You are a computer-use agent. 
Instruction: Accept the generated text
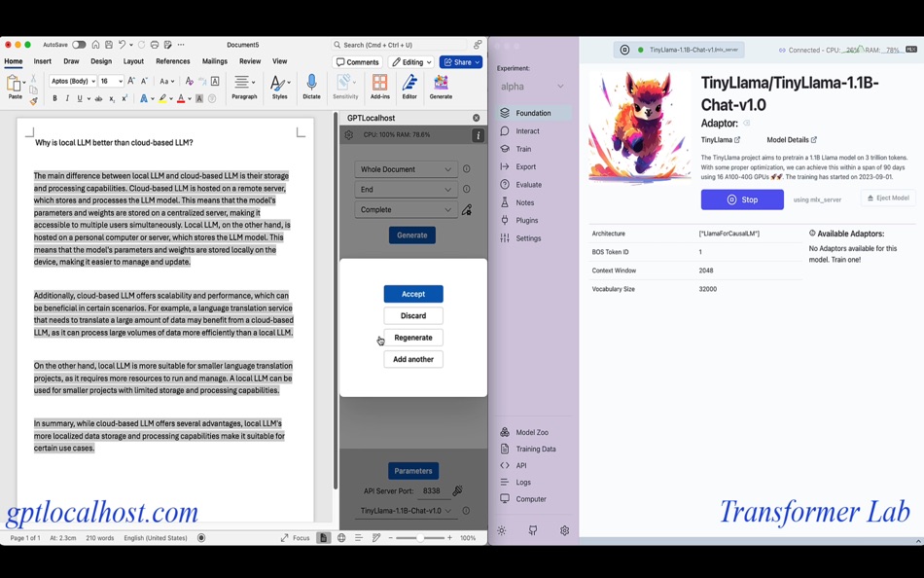(x=413, y=294)
